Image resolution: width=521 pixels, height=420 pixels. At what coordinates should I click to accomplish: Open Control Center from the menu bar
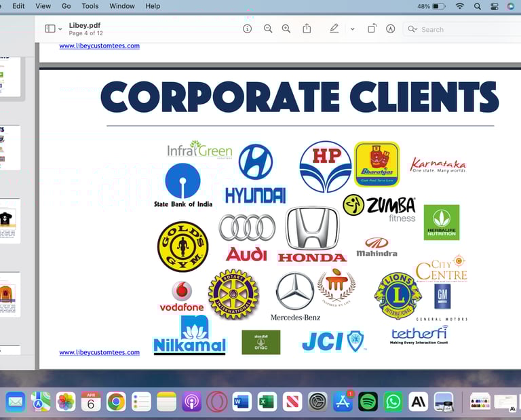[495, 6]
